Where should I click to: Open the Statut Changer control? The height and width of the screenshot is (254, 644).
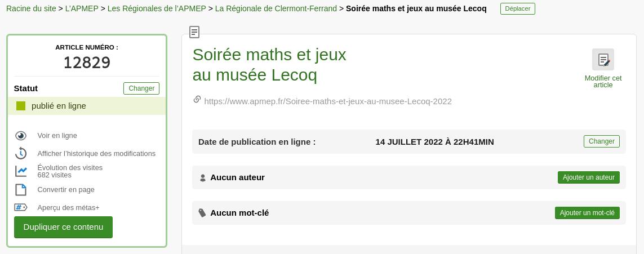click(141, 88)
